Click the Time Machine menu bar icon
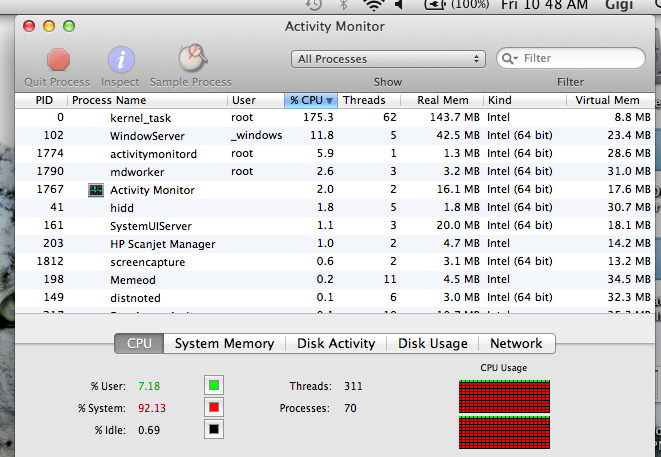The height and width of the screenshot is (457, 661). [314, 5]
